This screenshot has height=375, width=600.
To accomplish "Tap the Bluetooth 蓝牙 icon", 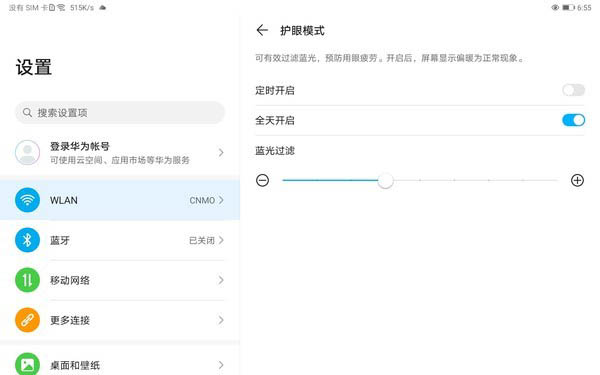I will pos(27,240).
